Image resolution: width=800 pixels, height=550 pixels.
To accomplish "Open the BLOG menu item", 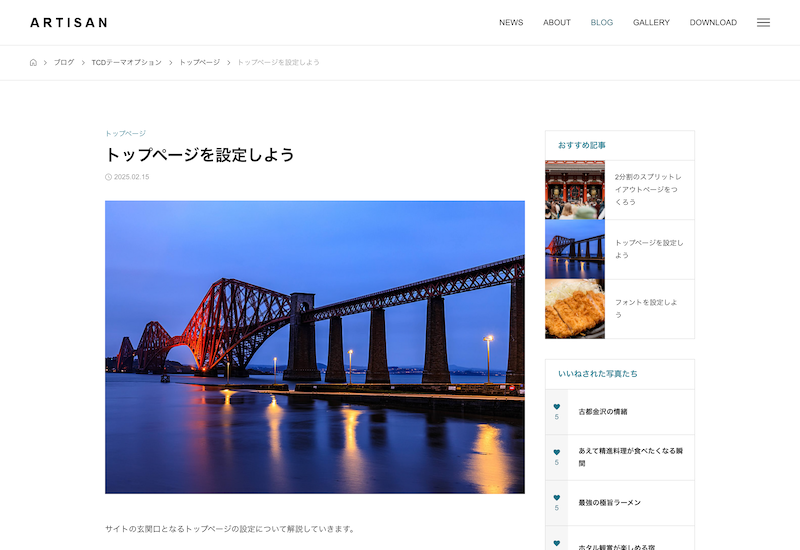I will click(602, 22).
